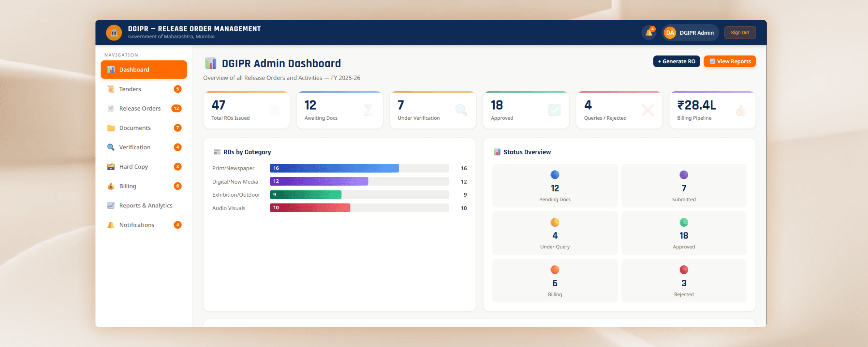The height and width of the screenshot is (347, 868).
Task: Click the ROs by Category newspaper icon
Action: click(x=217, y=152)
